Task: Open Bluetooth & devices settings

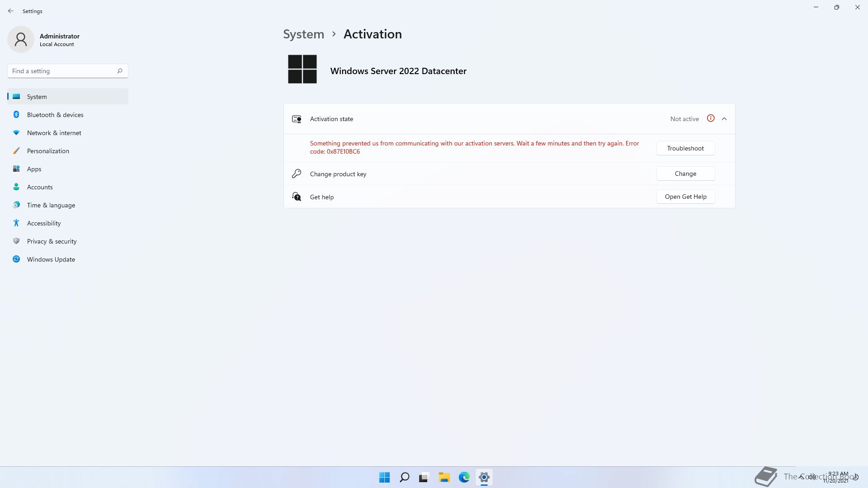Action: click(68, 115)
